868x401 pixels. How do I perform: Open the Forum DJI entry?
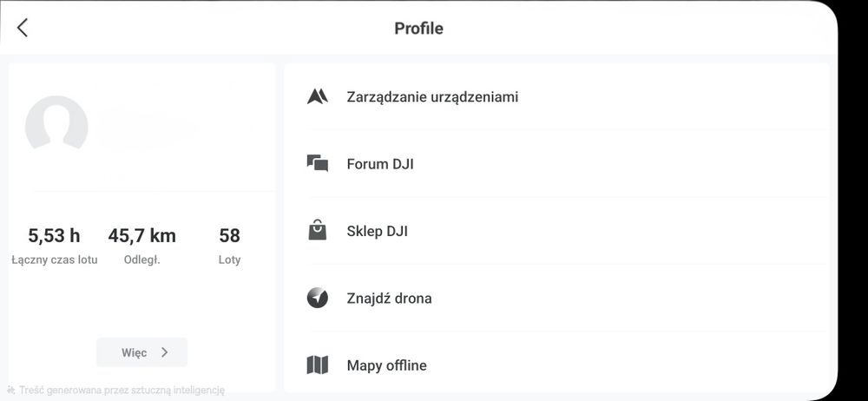click(380, 163)
